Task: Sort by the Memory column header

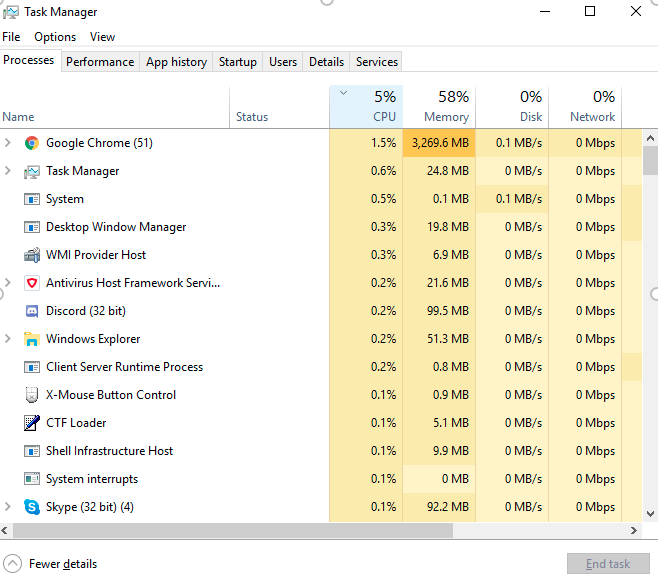Action: coord(439,107)
